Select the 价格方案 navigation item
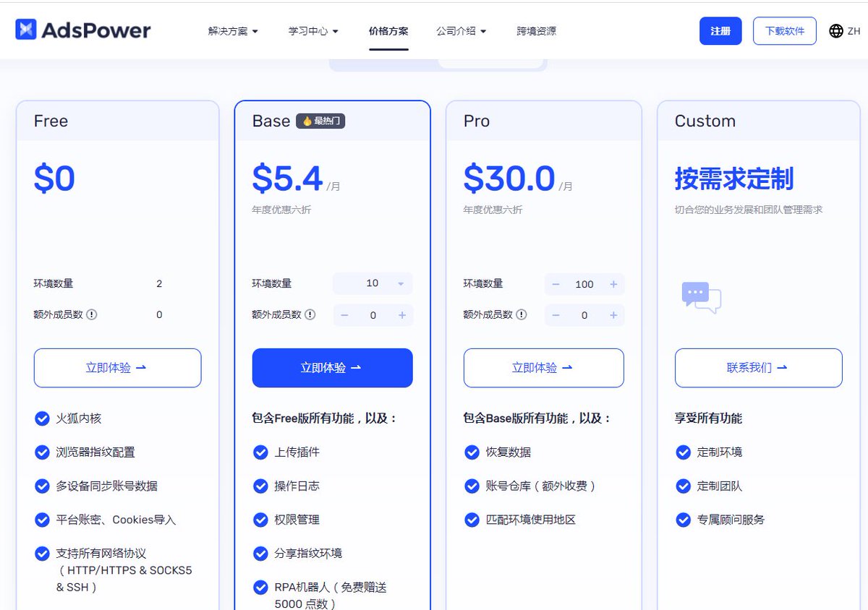The image size is (868, 610). coord(388,31)
